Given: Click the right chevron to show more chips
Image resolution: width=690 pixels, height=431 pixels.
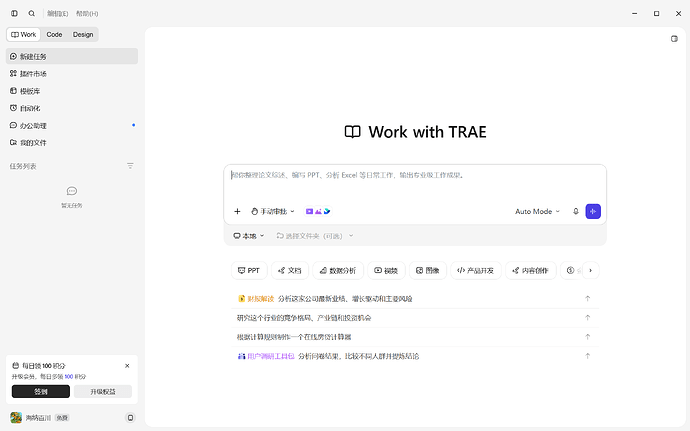Looking at the screenshot, I should coord(591,270).
